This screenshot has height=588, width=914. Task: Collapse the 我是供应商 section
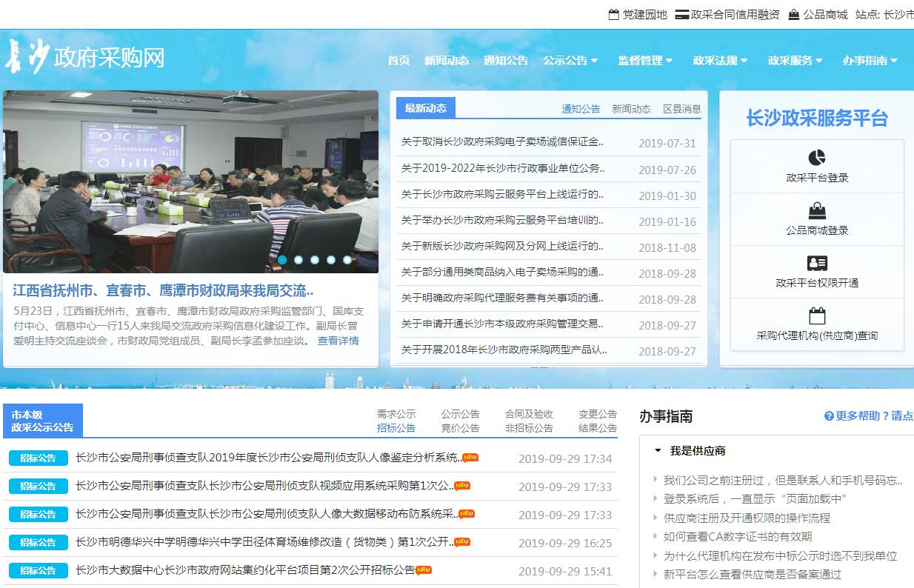pyautogui.click(x=658, y=450)
